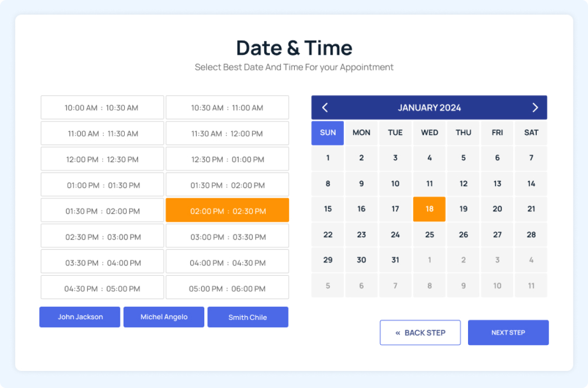Click the SUN weekday header
Screen dimensions: 588x388
[327, 133]
